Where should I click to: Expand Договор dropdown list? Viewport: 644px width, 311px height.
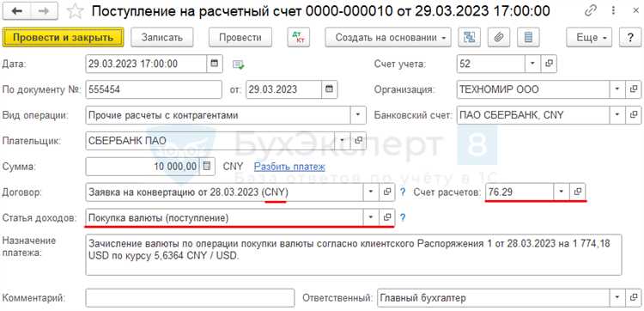point(371,192)
